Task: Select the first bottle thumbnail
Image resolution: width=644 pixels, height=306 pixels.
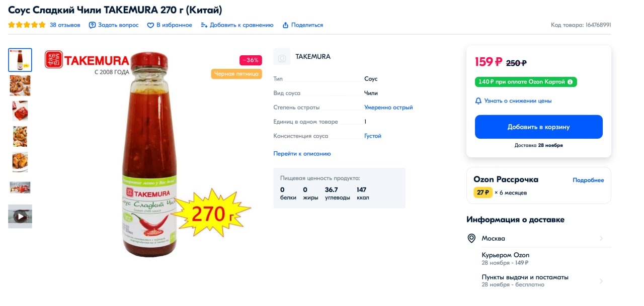Action: tap(20, 60)
